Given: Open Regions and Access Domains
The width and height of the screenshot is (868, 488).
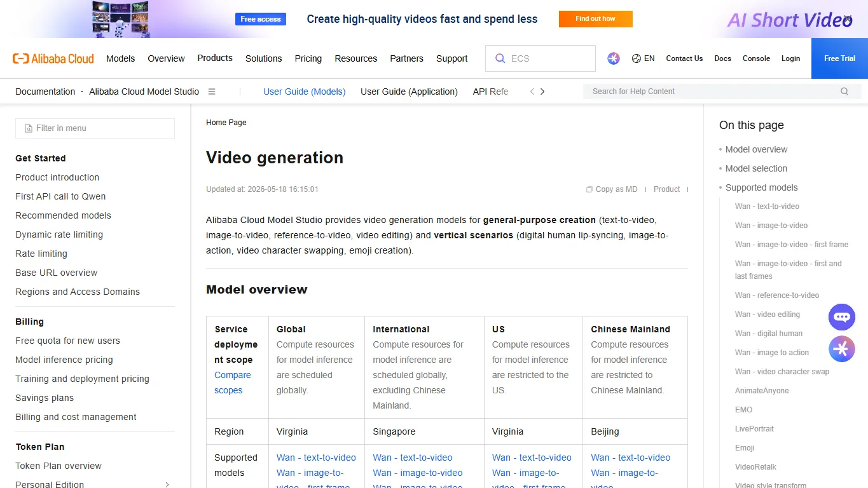Looking at the screenshot, I should point(78,292).
